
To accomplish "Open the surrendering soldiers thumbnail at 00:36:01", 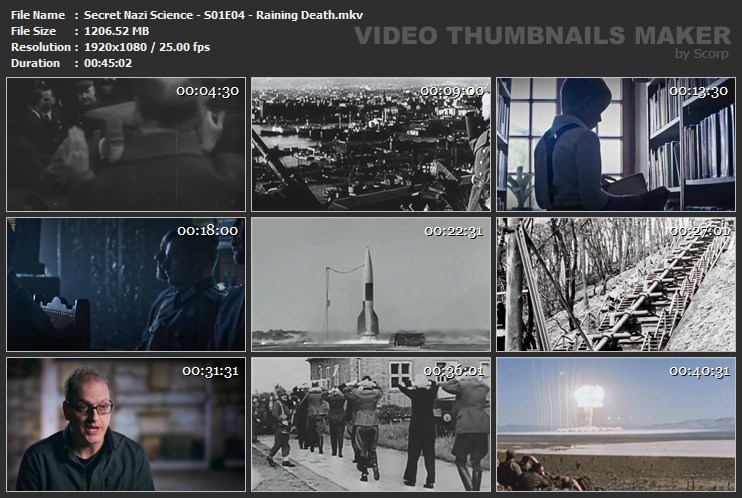I will coord(371,425).
